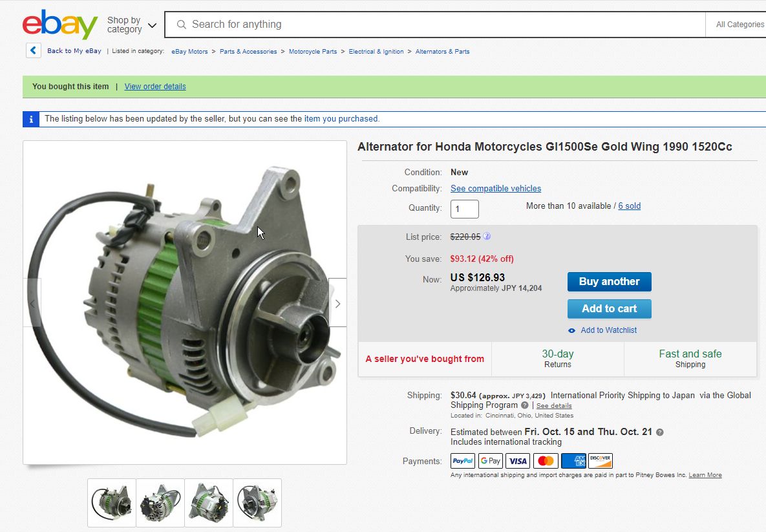Click the Quantity input field
Viewport: 766px width, 532px height.
click(465, 209)
